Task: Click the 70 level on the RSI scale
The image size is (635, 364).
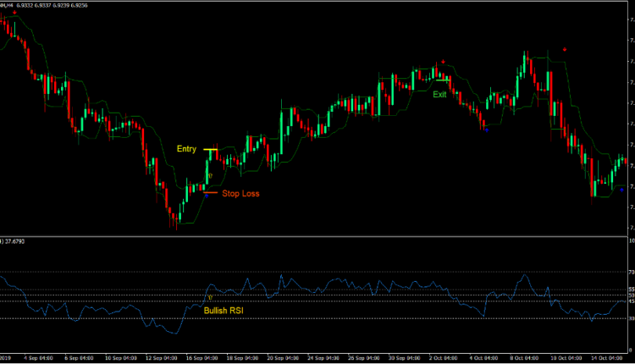Action: point(630,273)
